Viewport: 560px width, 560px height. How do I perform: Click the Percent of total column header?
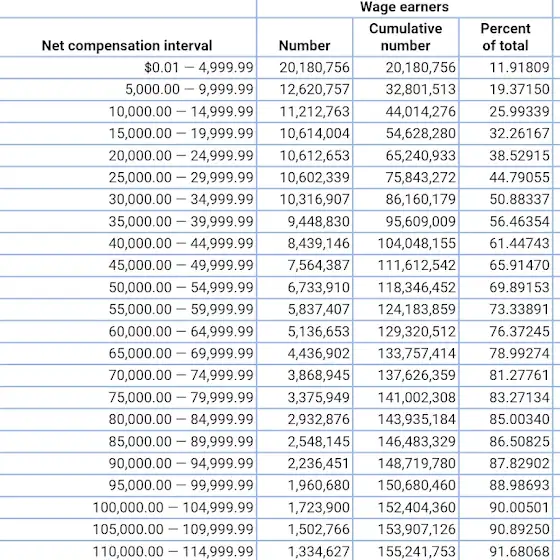click(505, 37)
